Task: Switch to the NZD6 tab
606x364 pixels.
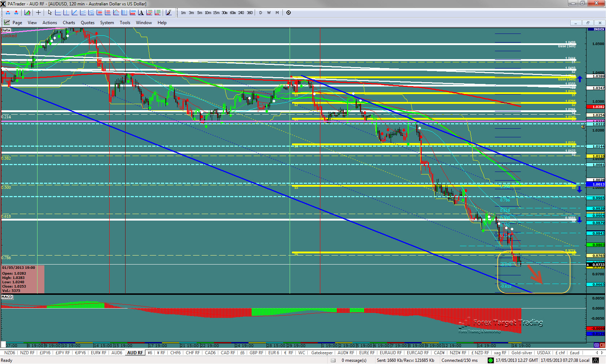Action: (10, 353)
